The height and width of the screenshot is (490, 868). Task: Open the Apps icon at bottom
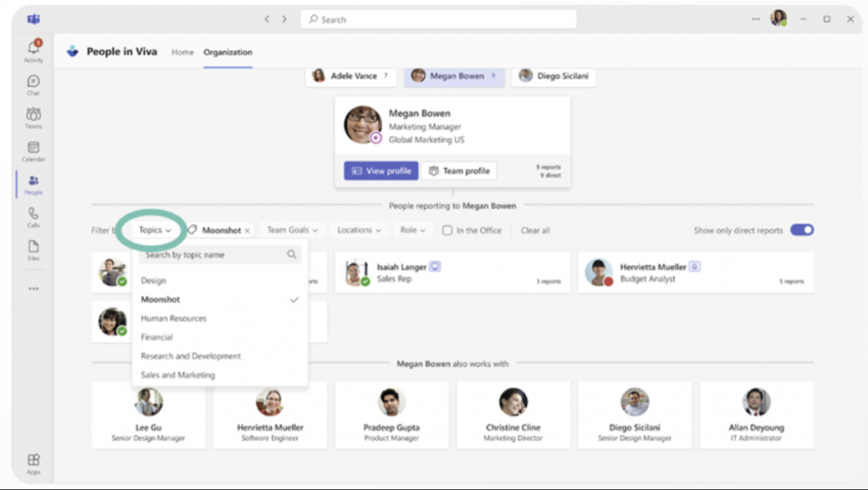(x=33, y=459)
